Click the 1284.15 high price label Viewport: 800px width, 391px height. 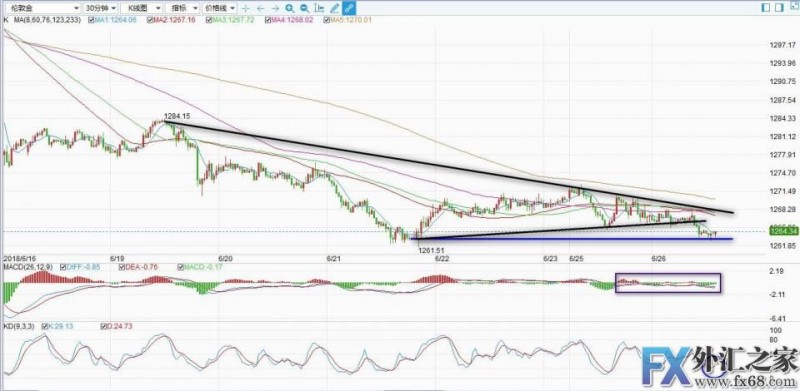tap(177, 116)
